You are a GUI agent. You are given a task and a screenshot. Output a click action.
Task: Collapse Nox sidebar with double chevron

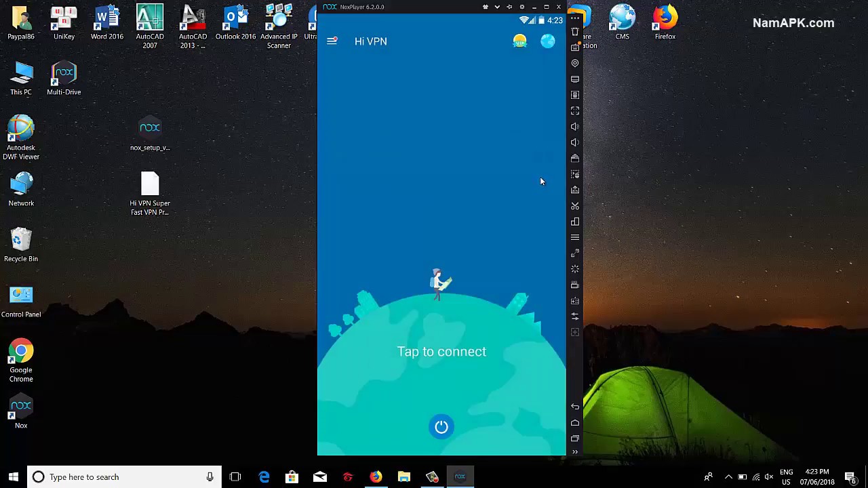(x=575, y=451)
